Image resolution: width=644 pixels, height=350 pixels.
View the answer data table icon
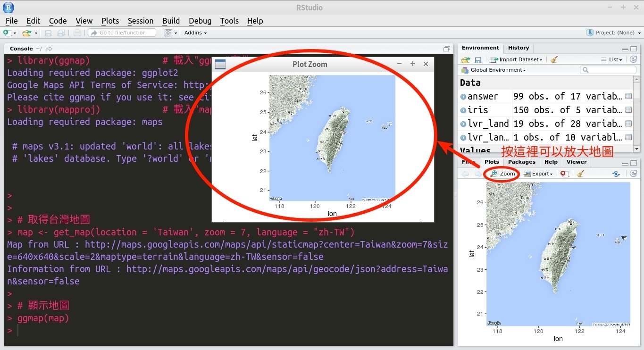click(628, 96)
